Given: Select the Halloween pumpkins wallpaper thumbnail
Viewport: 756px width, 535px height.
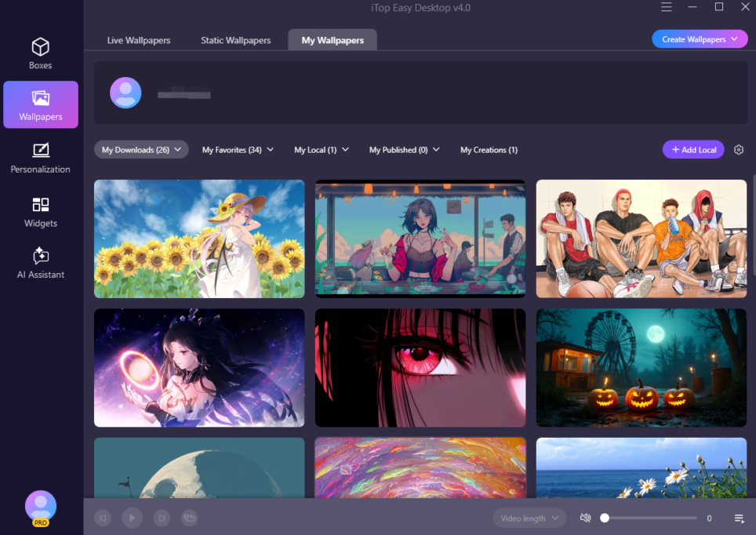Looking at the screenshot, I should [642, 368].
